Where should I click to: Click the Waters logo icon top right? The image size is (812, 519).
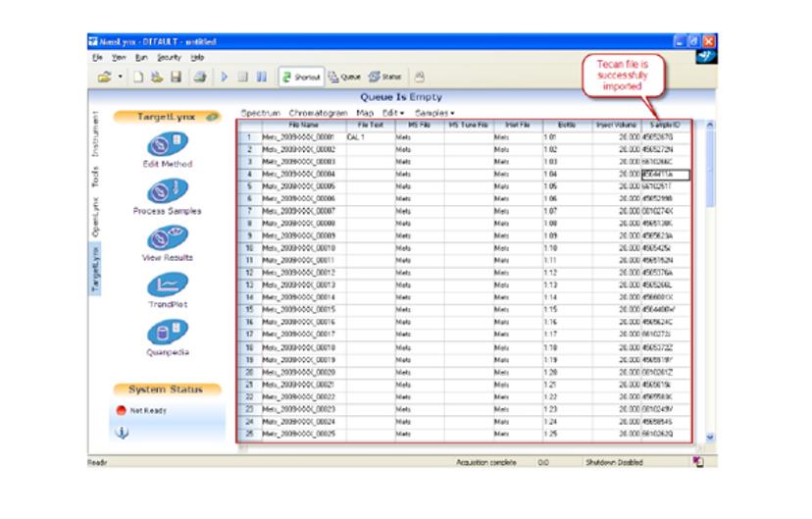click(x=706, y=57)
